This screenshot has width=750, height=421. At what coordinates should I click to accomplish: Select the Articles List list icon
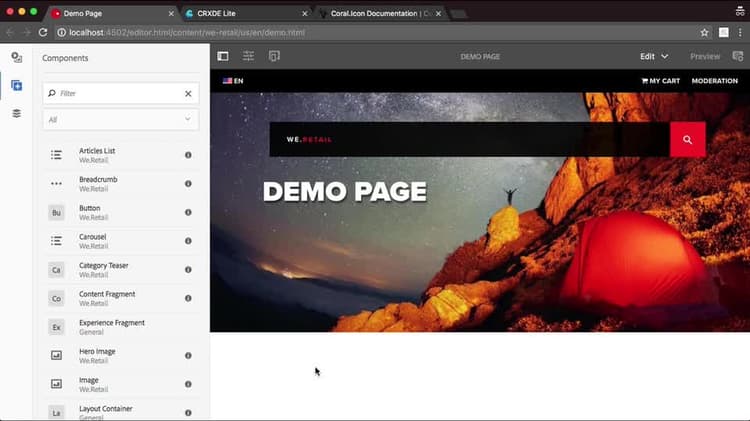point(56,155)
